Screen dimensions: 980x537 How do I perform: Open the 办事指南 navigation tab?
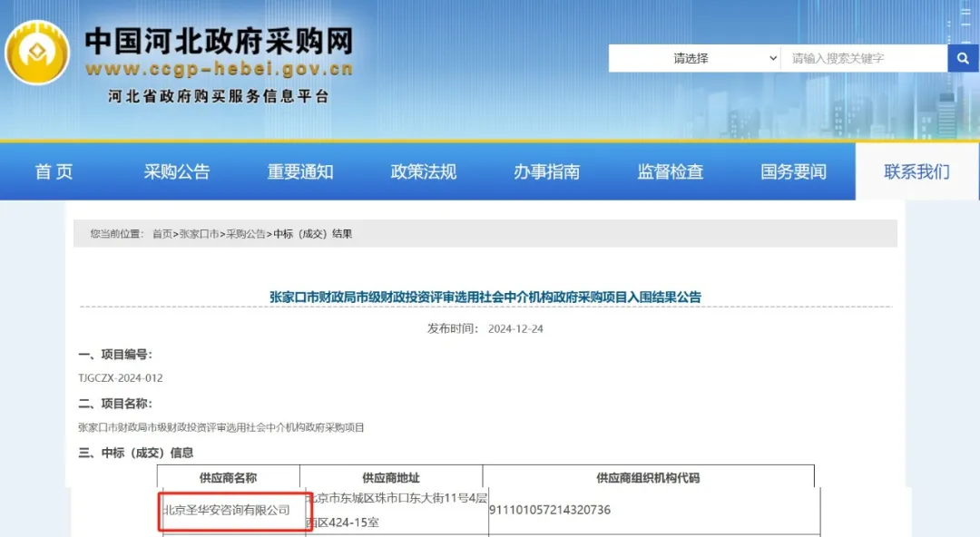point(547,172)
